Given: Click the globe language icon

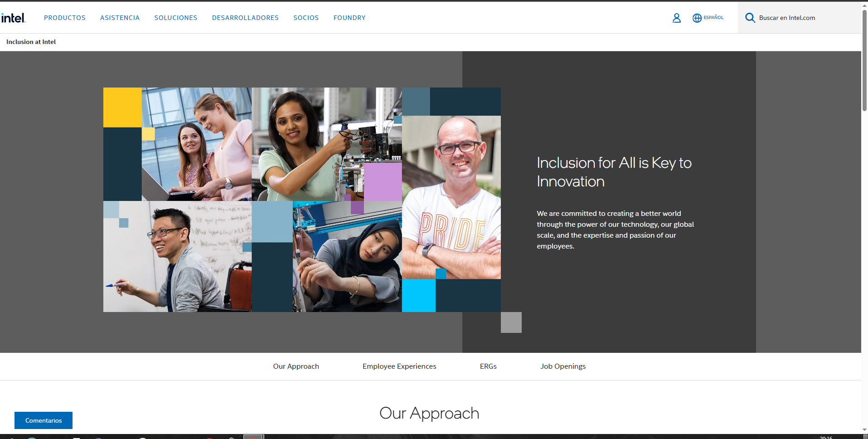Looking at the screenshot, I should point(697,18).
